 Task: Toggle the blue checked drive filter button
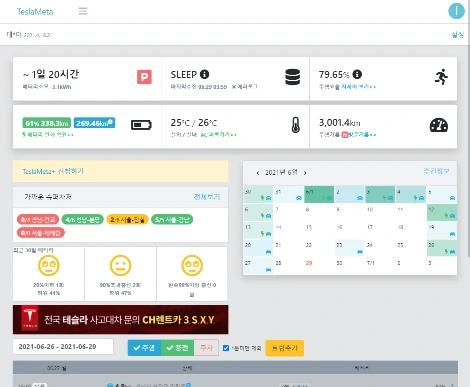click(144, 348)
